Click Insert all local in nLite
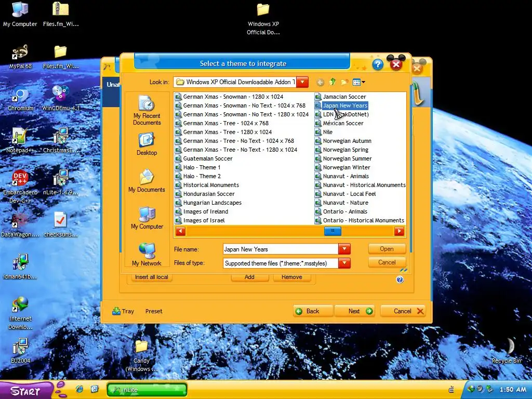Screen dimensions: 532x399 pyautogui.click(x=151, y=277)
